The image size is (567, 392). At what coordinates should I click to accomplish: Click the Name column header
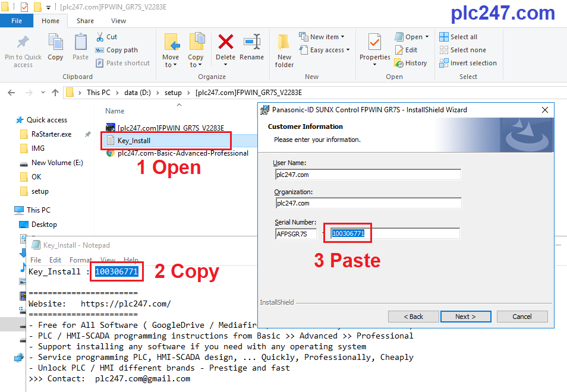point(115,111)
